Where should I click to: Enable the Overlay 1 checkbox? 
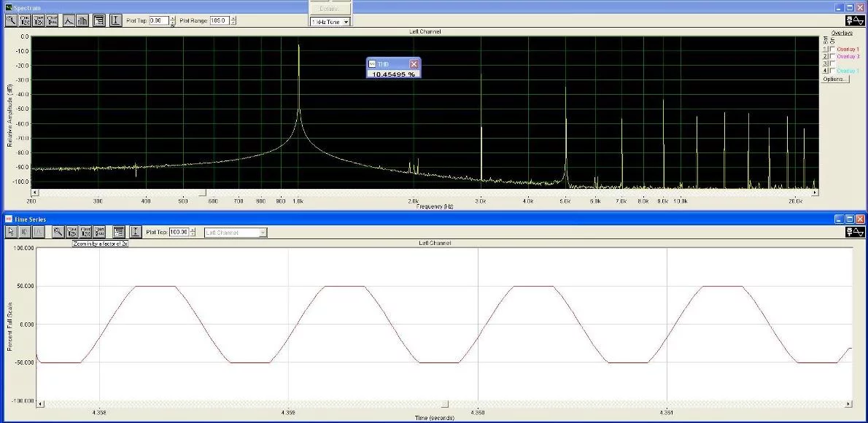[x=832, y=49]
